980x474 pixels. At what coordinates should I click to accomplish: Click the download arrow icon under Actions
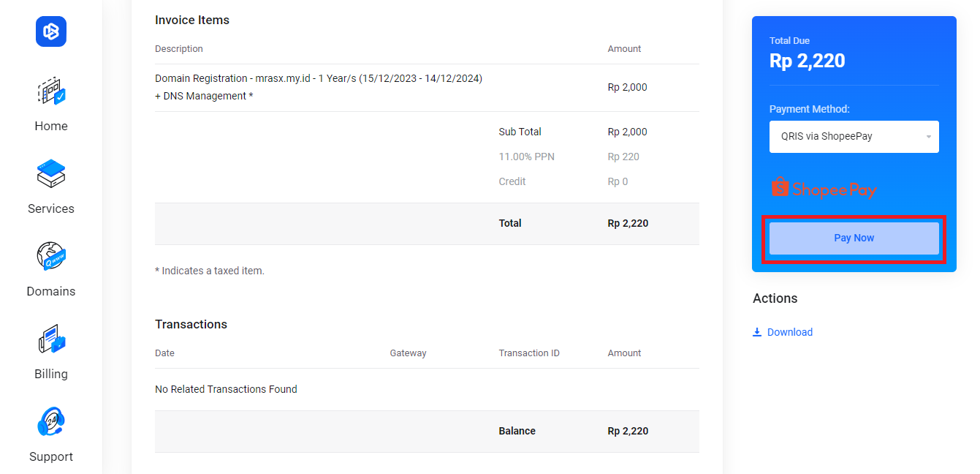click(x=757, y=332)
